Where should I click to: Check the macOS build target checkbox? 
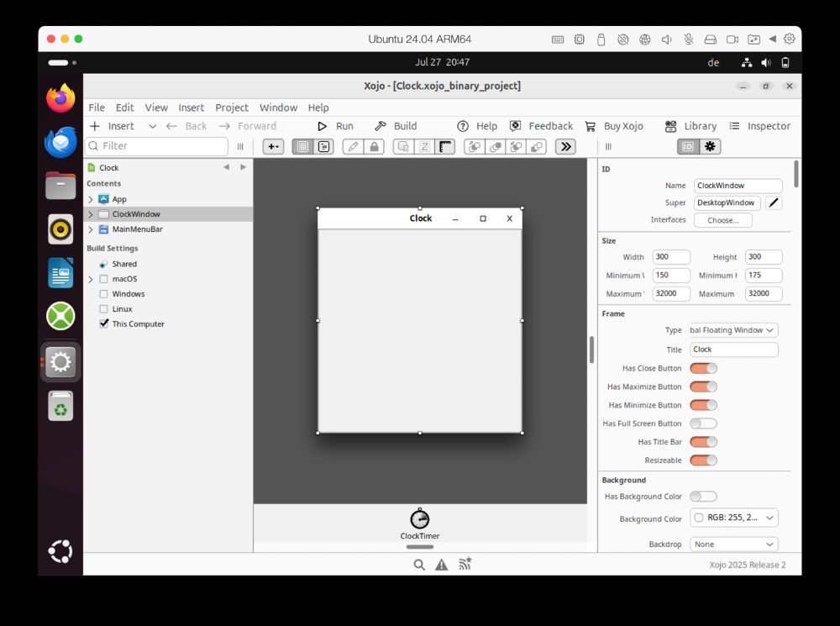pyautogui.click(x=104, y=279)
